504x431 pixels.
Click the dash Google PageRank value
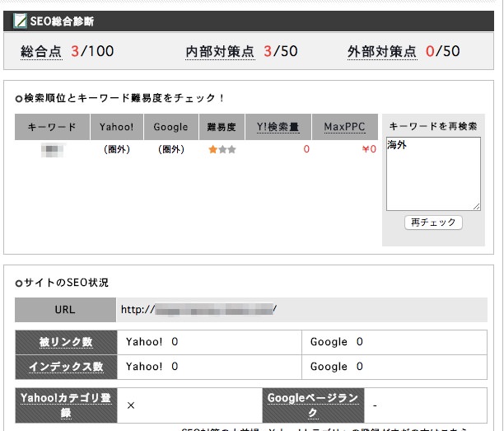[x=375, y=406]
